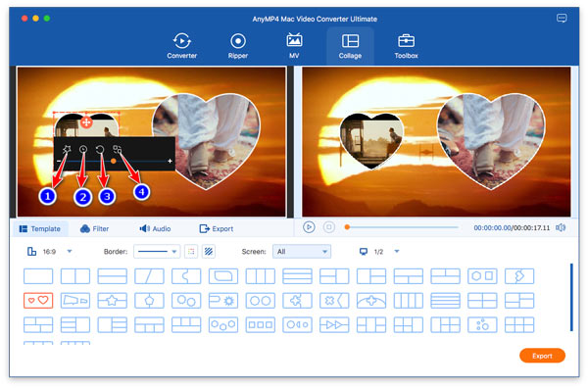Play the collage preview
The height and width of the screenshot is (388, 588).
click(x=309, y=227)
